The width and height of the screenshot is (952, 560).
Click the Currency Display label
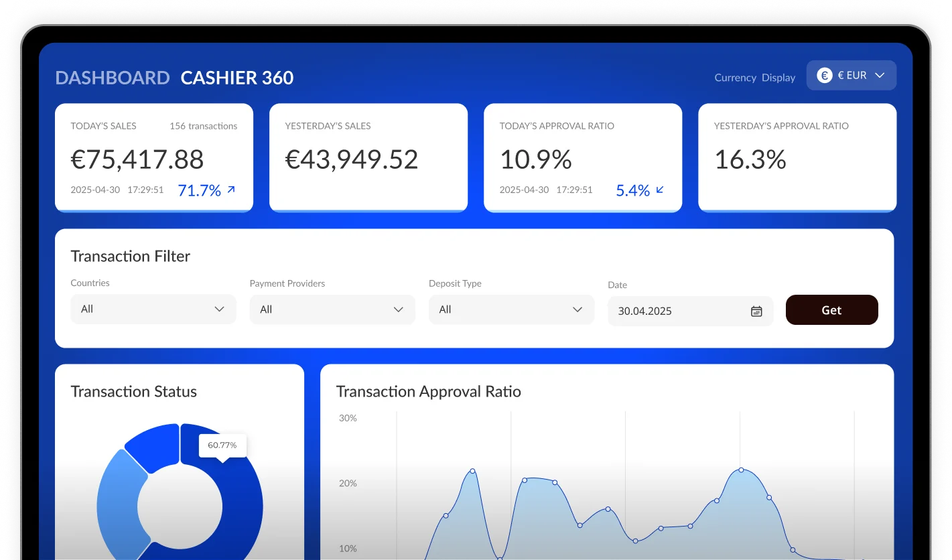(x=754, y=78)
